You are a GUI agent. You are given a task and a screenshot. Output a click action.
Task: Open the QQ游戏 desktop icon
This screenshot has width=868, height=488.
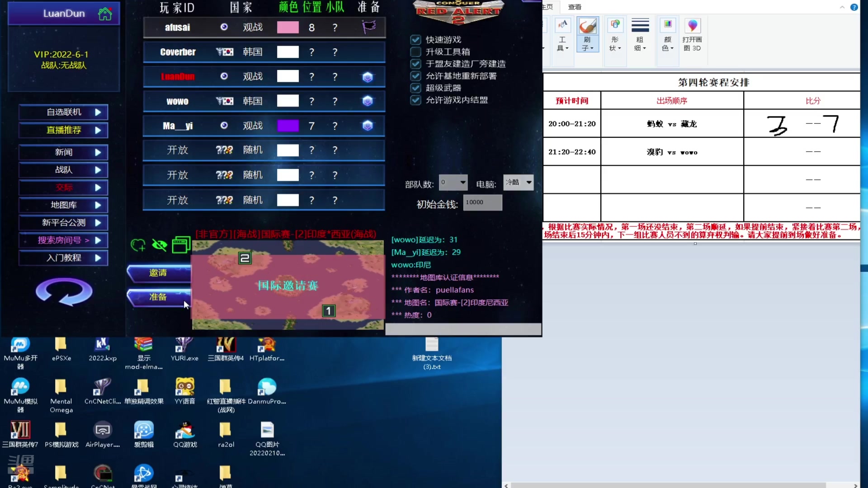(185, 434)
